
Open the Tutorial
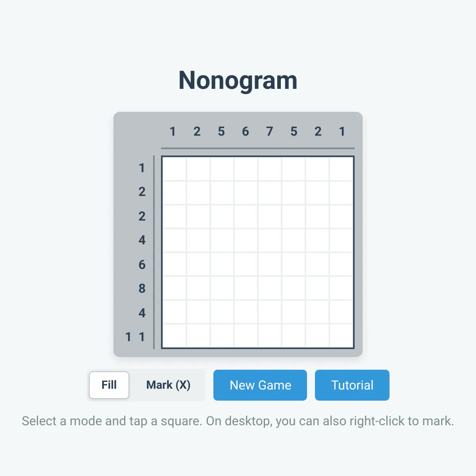coord(352,385)
